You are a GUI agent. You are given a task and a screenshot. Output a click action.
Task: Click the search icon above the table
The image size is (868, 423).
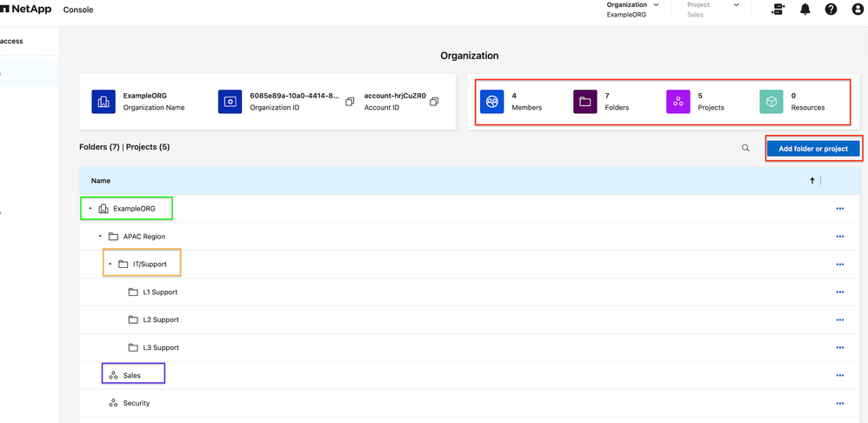coord(745,148)
